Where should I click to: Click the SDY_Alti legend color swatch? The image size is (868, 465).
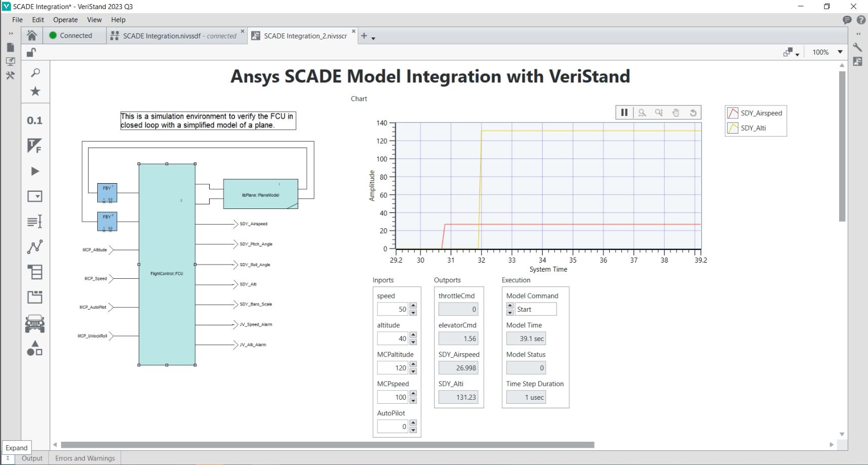coord(733,128)
